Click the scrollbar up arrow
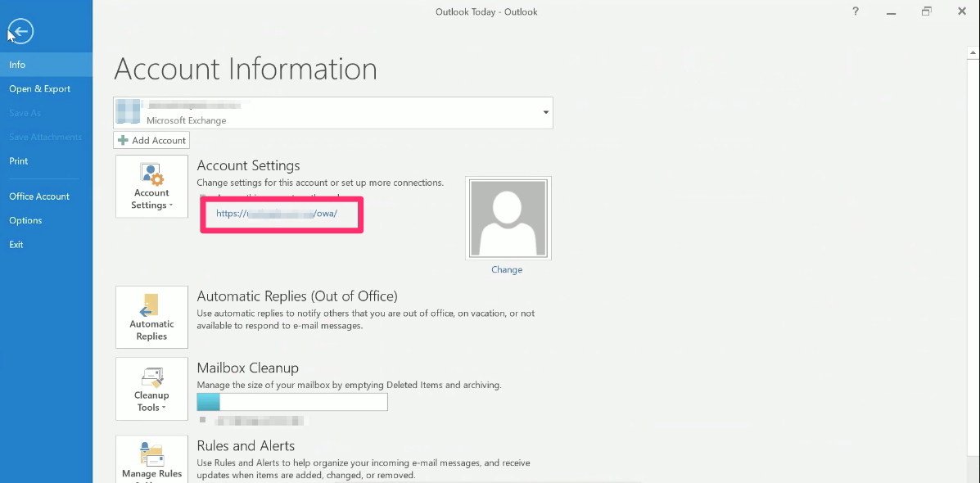980x483 pixels. (x=973, y=52)
